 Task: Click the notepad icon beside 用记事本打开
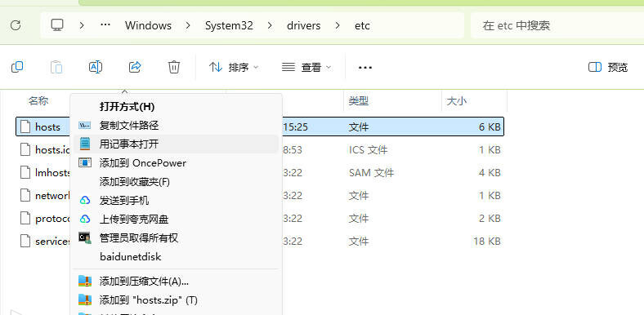tap(85, 144)
